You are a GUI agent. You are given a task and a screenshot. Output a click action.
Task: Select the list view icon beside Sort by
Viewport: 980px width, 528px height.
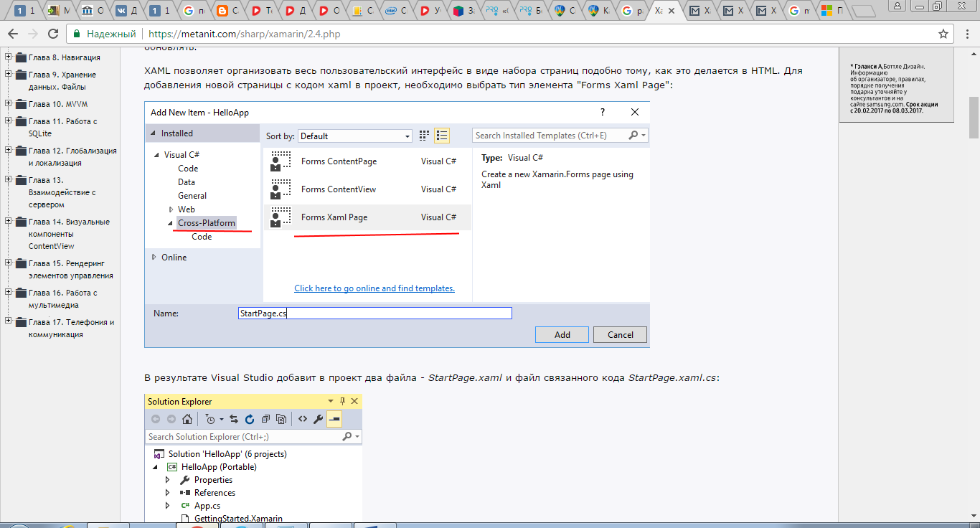pyautogui.click(x=442, y=136)
